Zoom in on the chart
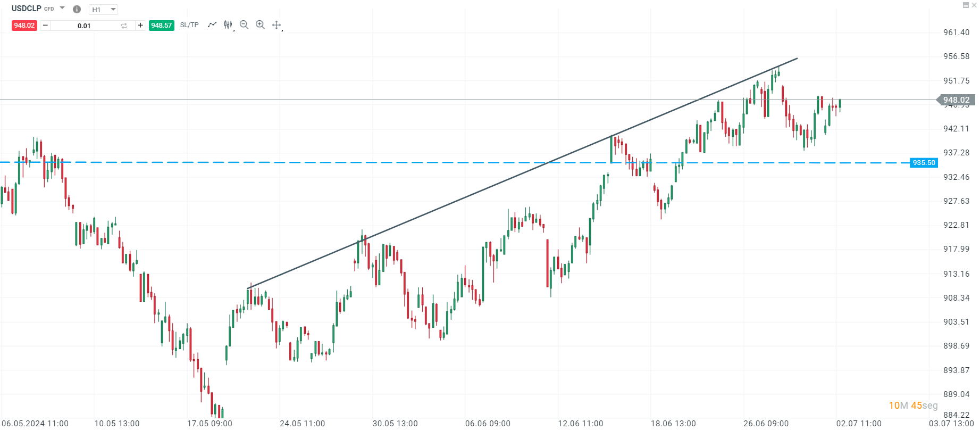980x430 pixels. tap(260, 25)
